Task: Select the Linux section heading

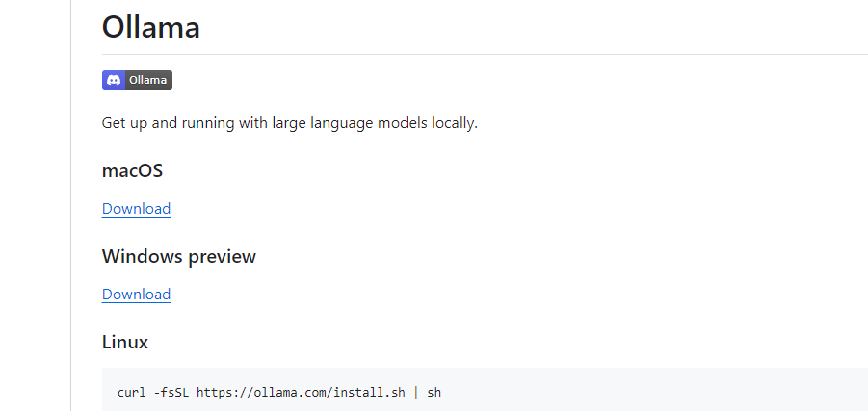Action: pos(125,343)
